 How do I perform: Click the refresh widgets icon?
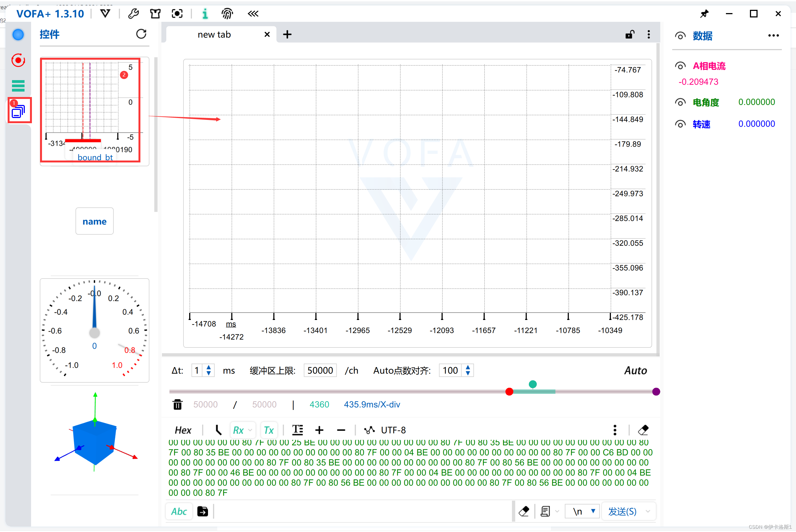141,34
